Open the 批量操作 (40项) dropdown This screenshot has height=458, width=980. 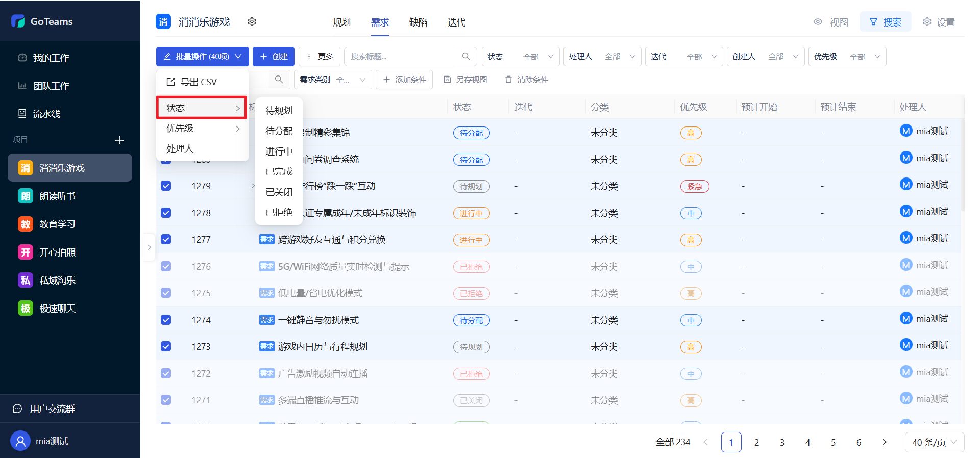coord(203,57)
